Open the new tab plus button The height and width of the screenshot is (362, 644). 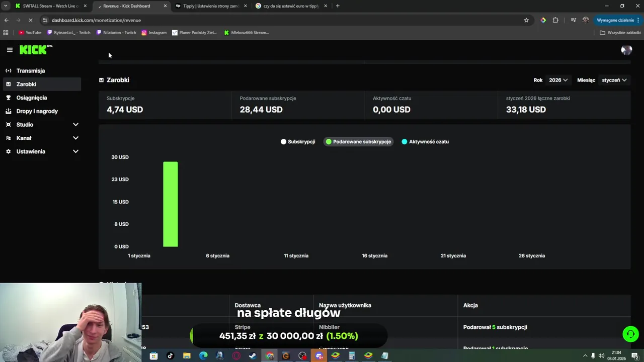[x=338, y=6]
